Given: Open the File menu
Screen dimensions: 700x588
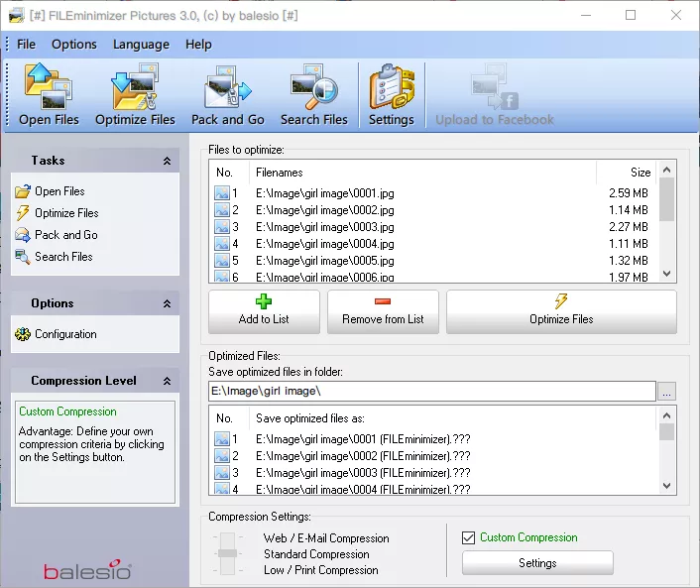Looking at the screenshot, I should (x=26, y=45).
